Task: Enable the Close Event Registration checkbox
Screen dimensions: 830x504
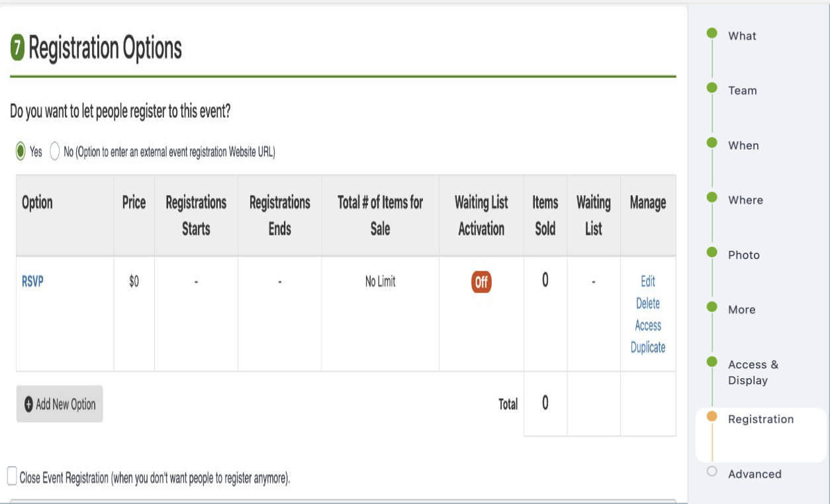Action: [x=11, y=473]
